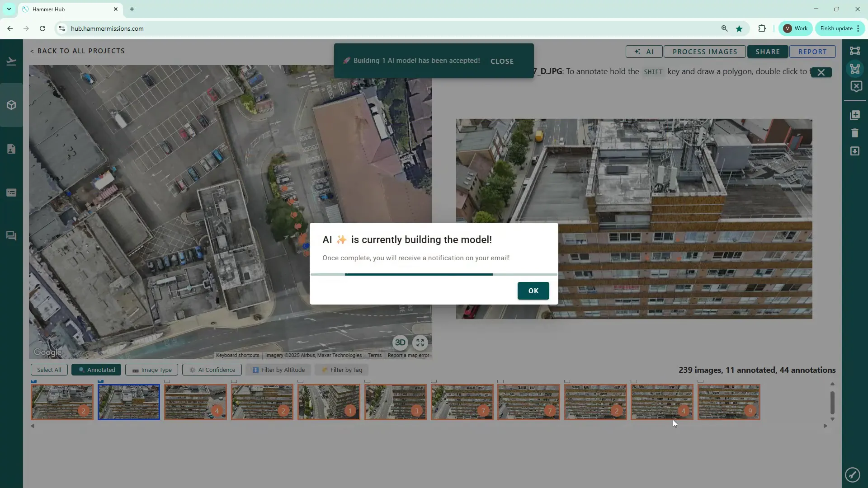Open the PROCESS IMAGES menu
Image resolution: width=868 pixels, height=488 pixels.
coord(704,52)
